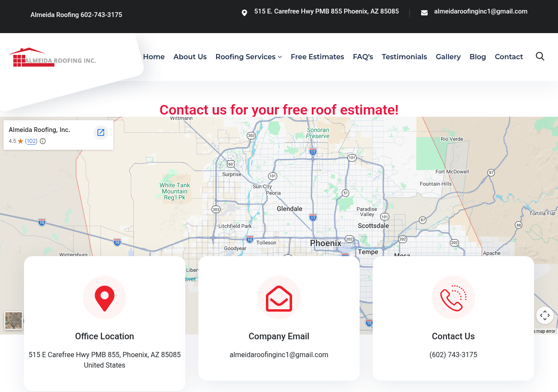This screenshot has width=558, height=392.
Task: Click almeidaroofinginc1@gmail.com in Company Email card
Action: click(x=279, y=355)
